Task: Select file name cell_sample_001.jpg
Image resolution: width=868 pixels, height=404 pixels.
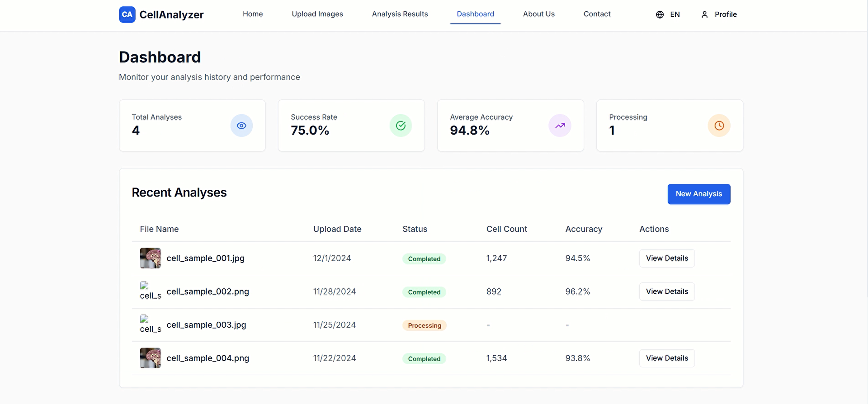Action: click(x=205, y=258)
